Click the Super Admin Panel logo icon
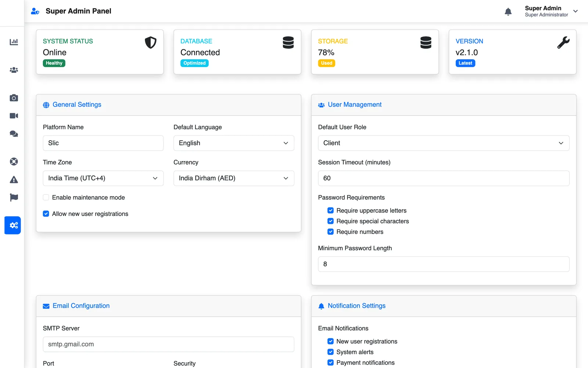 (35, 11)
